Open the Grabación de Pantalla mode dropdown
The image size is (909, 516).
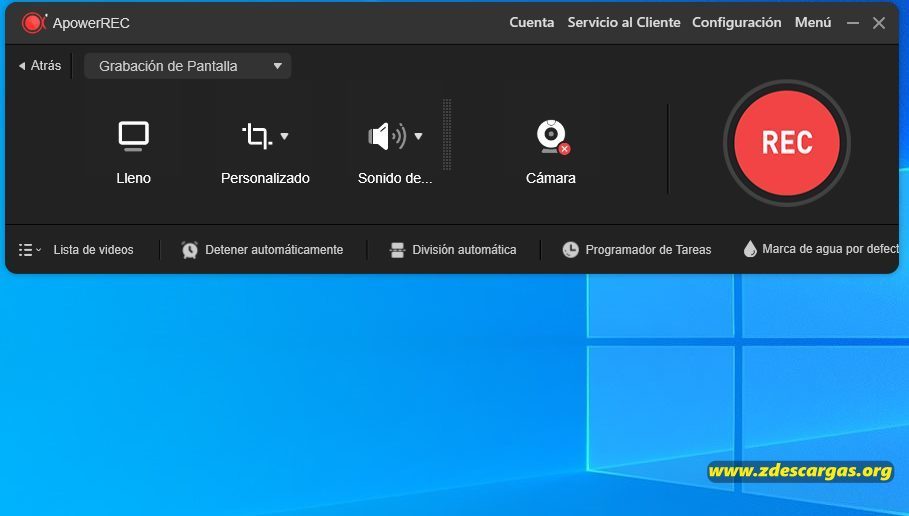pos(187,66)
